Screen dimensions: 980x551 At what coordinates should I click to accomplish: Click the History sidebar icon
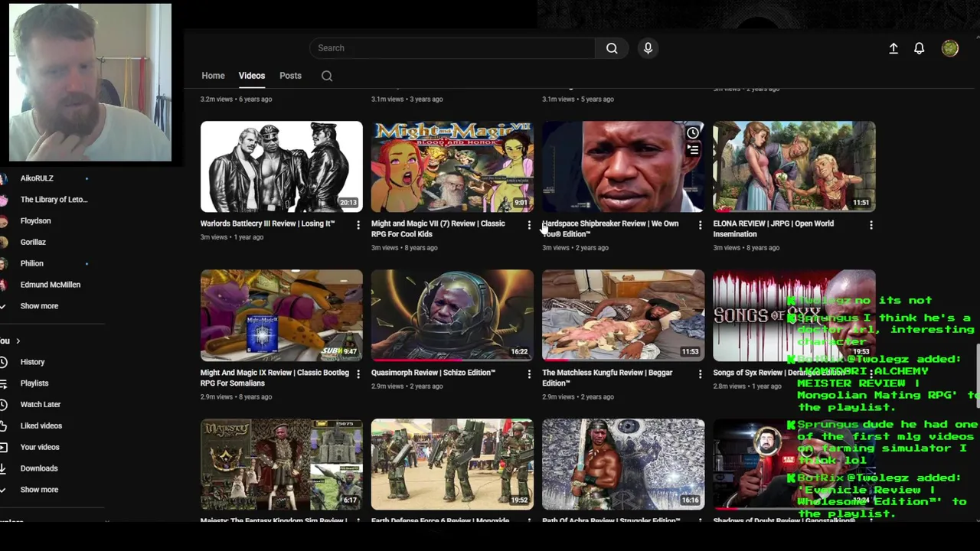[4, 362]
